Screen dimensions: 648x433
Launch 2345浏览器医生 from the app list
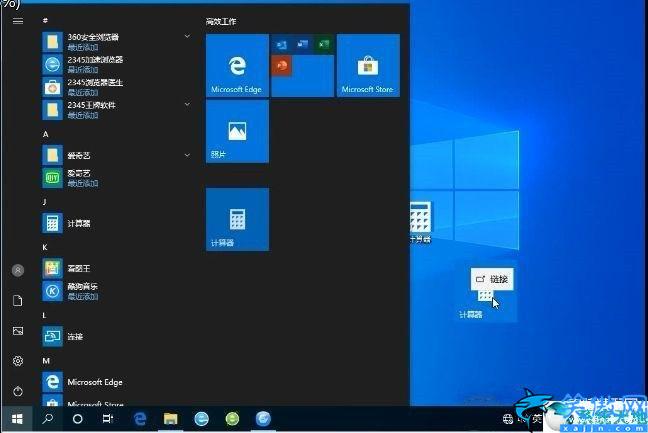[x=116, y=87]
